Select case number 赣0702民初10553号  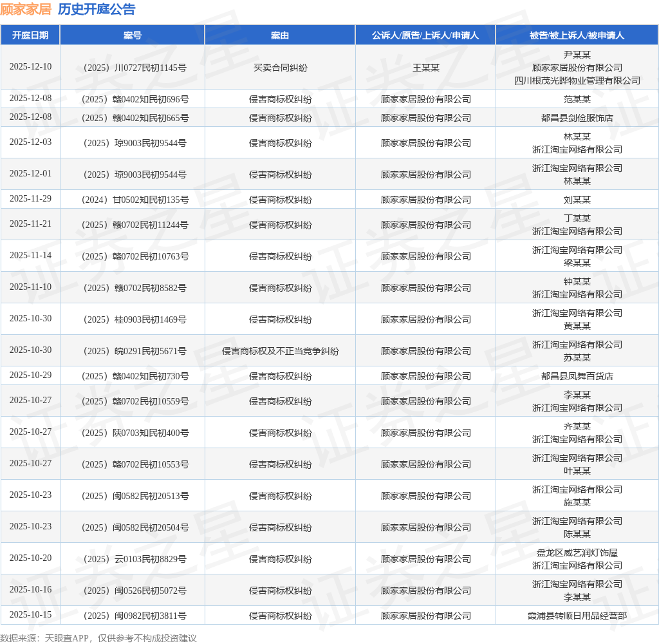click(135, 464)
